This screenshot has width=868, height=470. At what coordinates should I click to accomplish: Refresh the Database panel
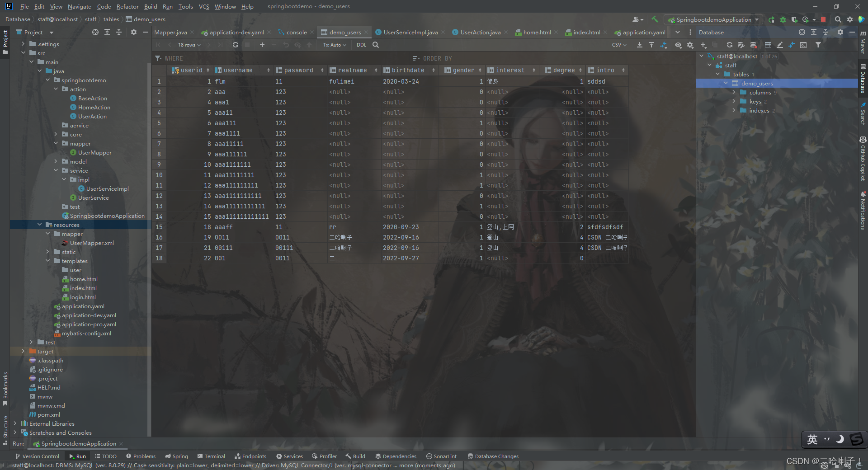(729, 45)
